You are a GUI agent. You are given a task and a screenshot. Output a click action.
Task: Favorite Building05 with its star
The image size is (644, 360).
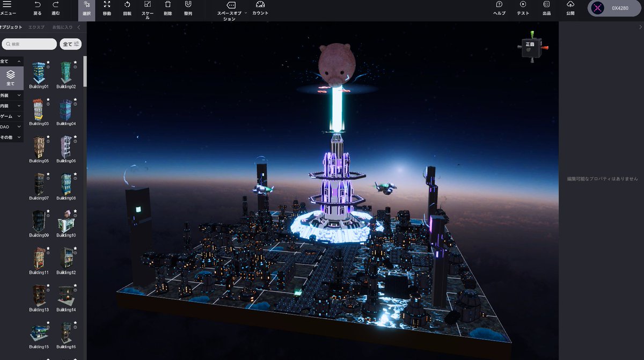click(48, 137)
